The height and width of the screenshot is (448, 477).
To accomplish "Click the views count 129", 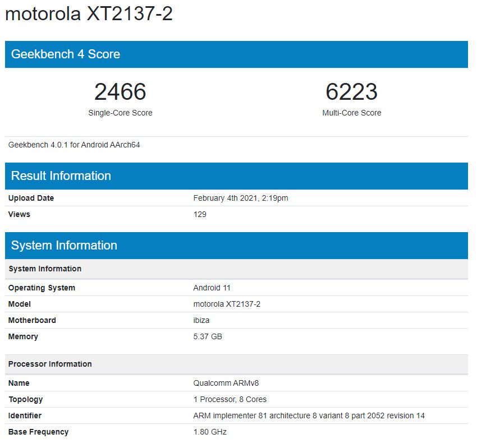I will pyautogui.click(x=200, y=214).
